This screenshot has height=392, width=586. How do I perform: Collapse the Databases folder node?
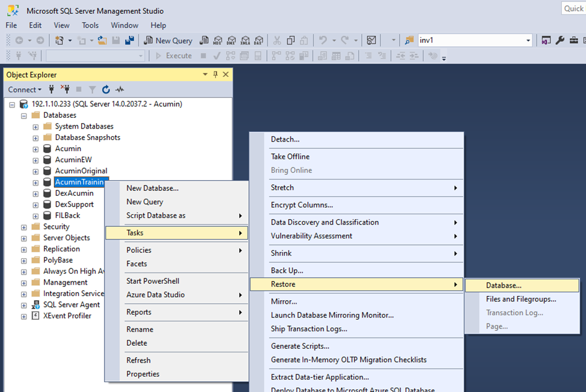tap(24, 116)
